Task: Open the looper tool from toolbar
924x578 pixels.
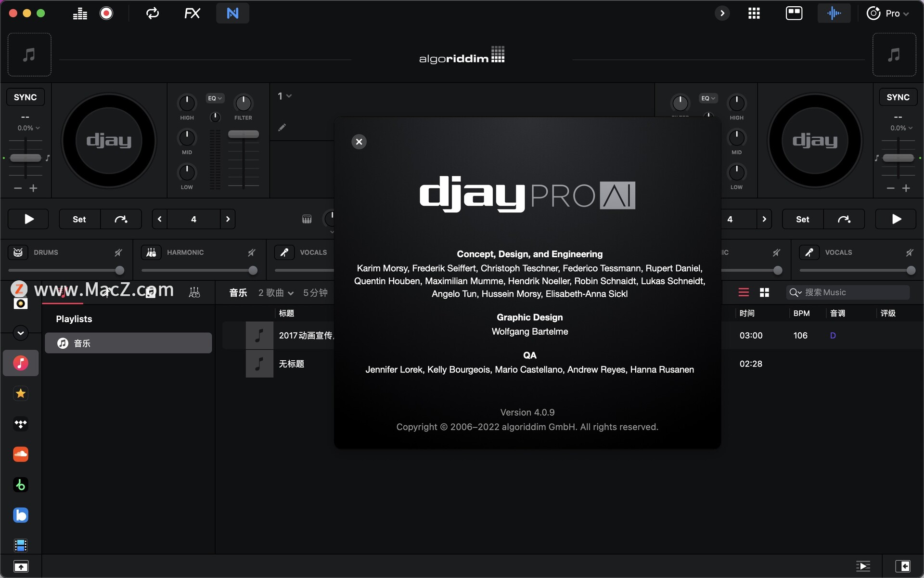Action: pos(153,13)
